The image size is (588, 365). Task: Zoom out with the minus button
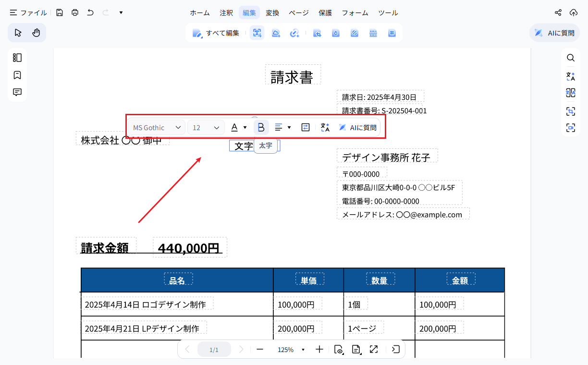[x=260, y=350]
